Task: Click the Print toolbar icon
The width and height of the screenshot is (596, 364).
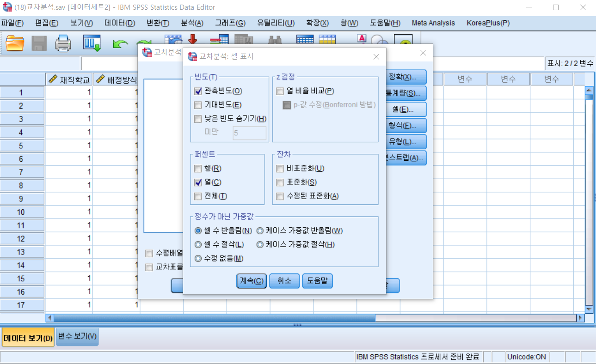Action: pyautogui.click(x=63, y=43)
